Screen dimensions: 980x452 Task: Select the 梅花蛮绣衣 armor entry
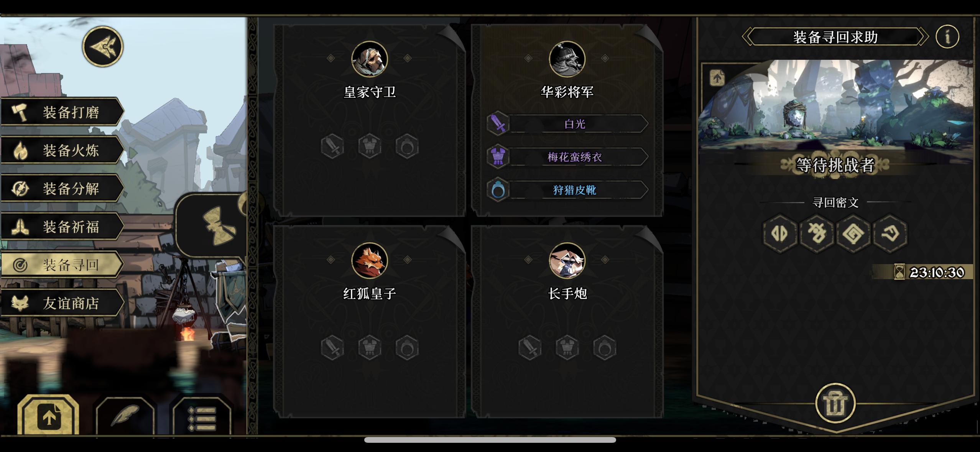(x=567, y=157)
